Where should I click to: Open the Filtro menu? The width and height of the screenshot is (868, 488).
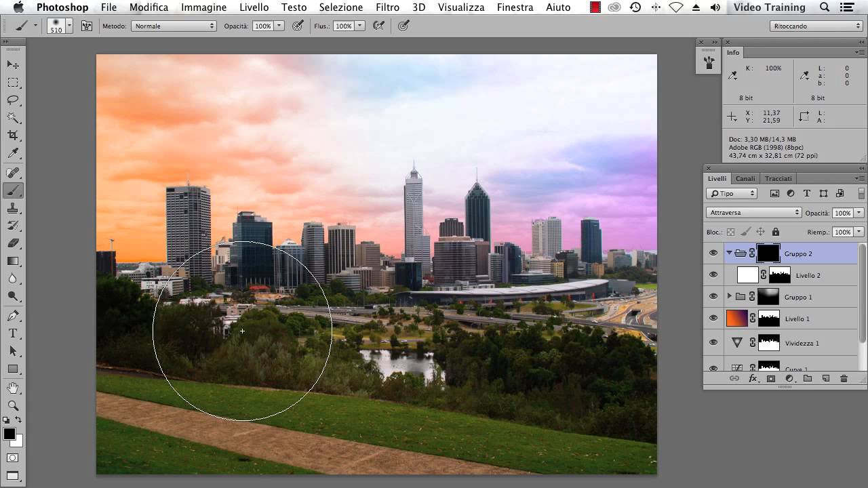[387, 7]
